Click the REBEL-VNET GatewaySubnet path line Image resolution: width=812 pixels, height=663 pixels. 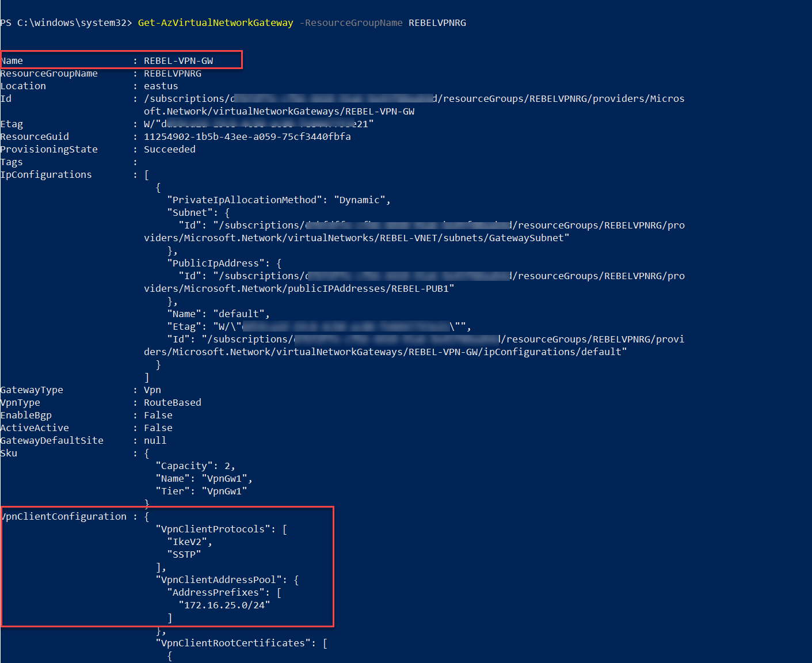(357, 238)
